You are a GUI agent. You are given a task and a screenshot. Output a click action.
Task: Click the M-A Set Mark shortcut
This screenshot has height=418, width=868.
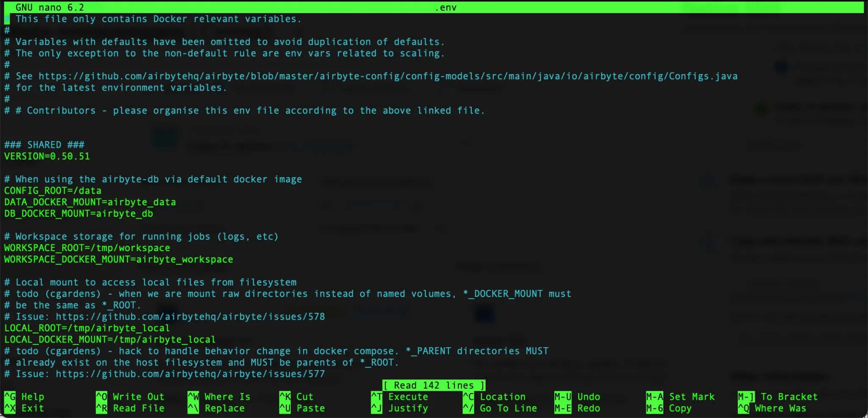coord(681,397)
